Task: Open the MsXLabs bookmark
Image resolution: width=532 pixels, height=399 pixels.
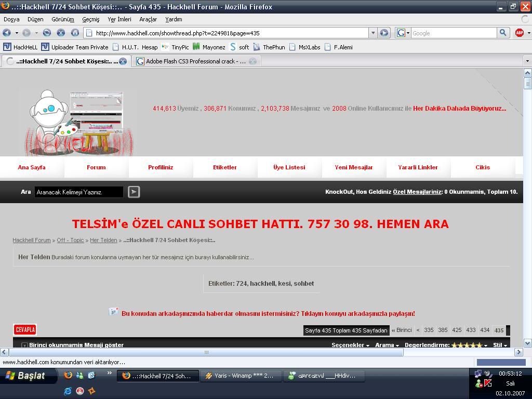Action: click(x=304, y=47)
